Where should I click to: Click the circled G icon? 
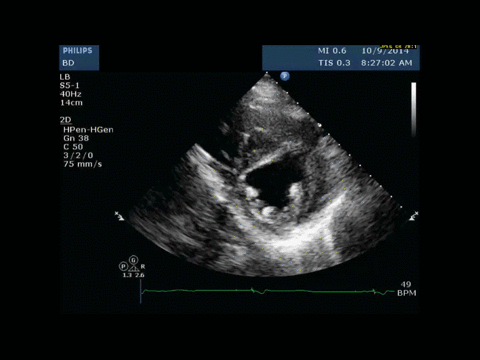coord(133,260)
